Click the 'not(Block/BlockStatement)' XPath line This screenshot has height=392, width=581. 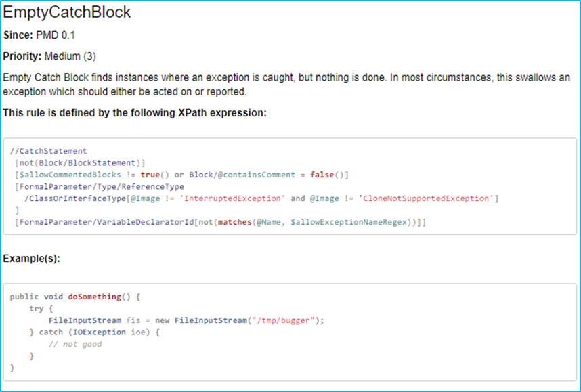tap(80, 163)
